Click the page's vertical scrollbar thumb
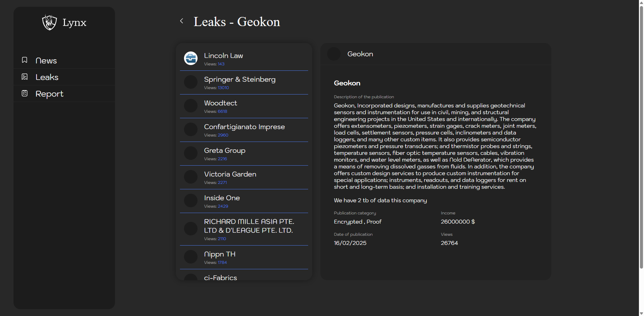 point(641,135)
